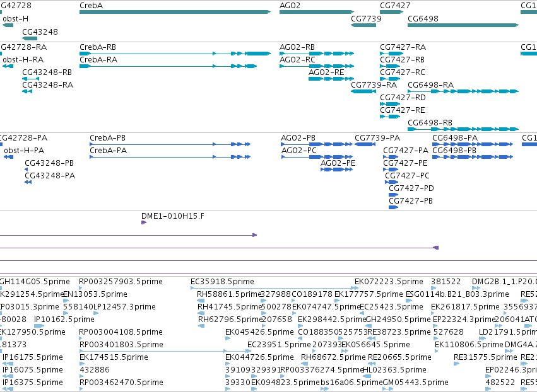Viewport: 537px width, 392px height.
Task: Click the CG7739-PA protein label
Action: [377, 138]
